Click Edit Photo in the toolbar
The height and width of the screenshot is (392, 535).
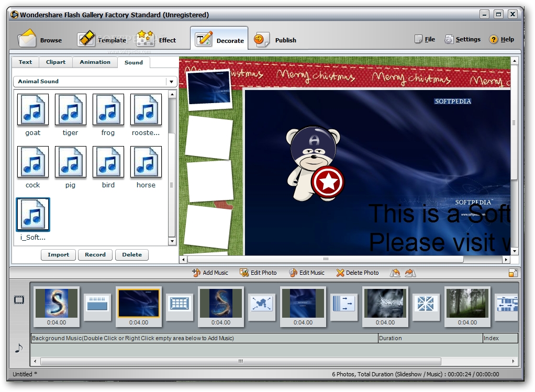(x=258, y=273)
